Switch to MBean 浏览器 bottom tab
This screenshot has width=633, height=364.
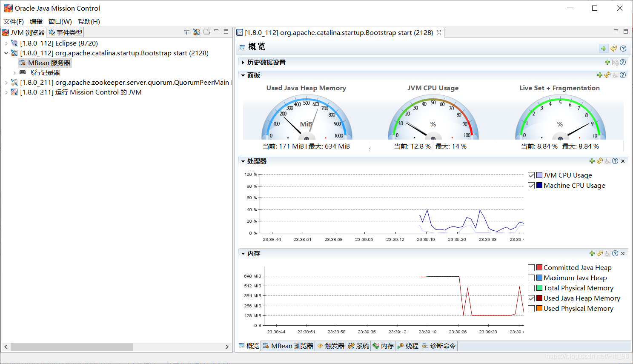pos(288,346)
